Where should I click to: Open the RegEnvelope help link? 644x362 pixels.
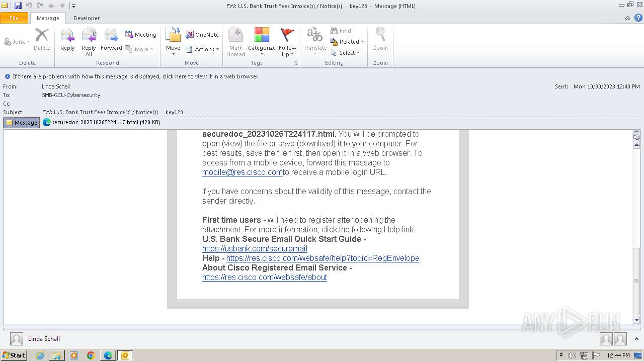click(323, 258)
